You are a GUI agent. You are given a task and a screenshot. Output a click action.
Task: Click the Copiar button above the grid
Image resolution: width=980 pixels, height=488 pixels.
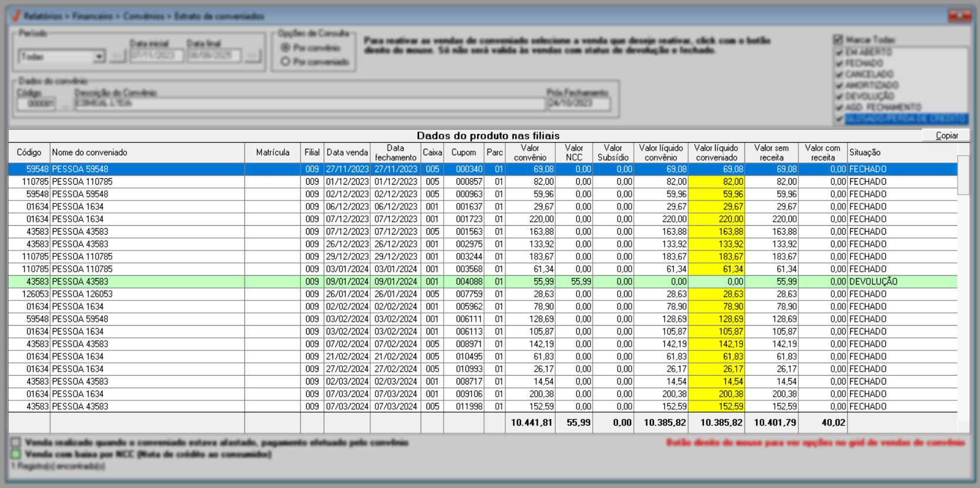coord(946,135)
